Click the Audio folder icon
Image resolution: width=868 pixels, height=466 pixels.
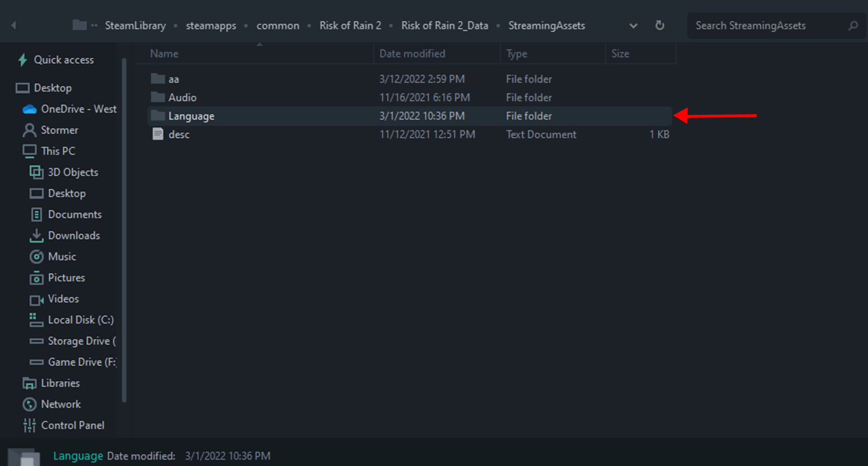click(x=158, y=97)
